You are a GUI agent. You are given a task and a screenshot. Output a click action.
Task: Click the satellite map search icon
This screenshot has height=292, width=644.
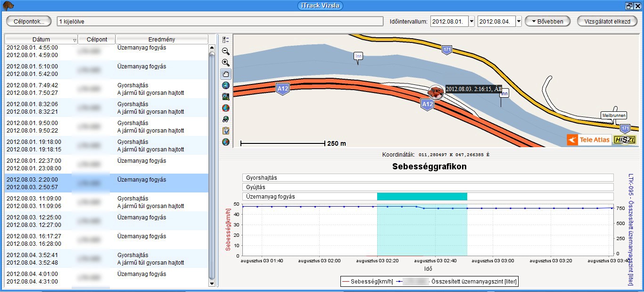click(226, 97)
